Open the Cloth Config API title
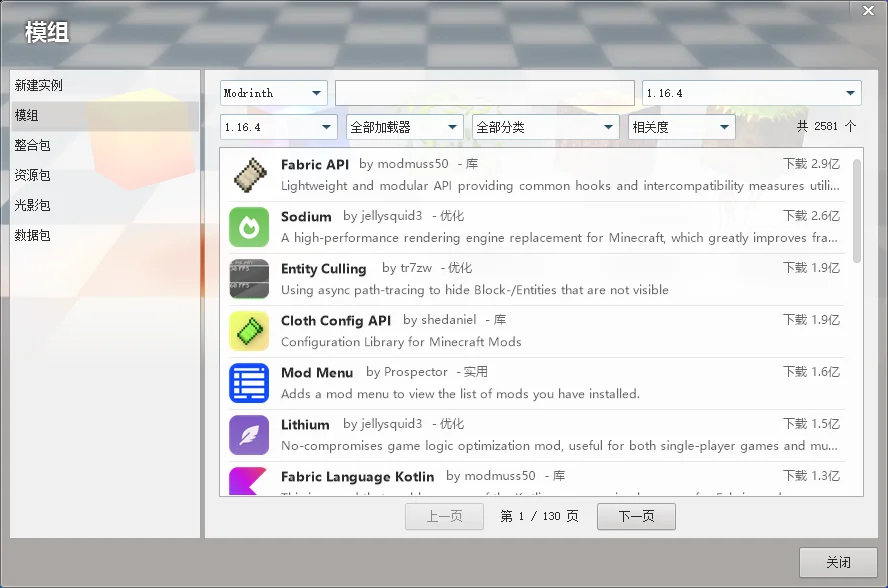The image size is (888, 588). click(x=336, y=321)
